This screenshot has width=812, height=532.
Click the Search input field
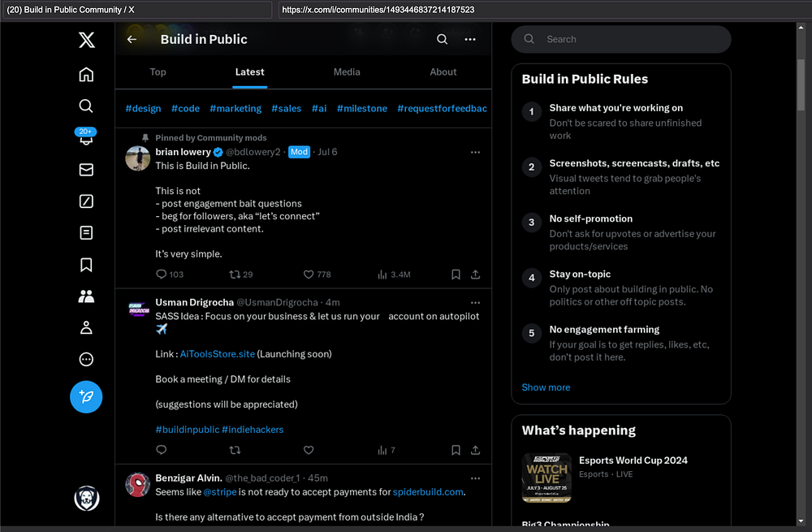click(x=621, y=39)
